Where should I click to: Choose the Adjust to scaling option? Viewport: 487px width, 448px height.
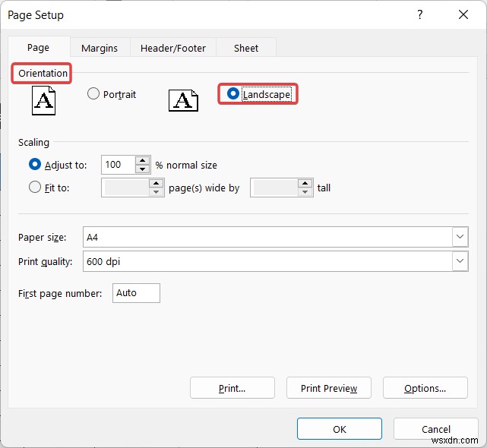point(35,164)
